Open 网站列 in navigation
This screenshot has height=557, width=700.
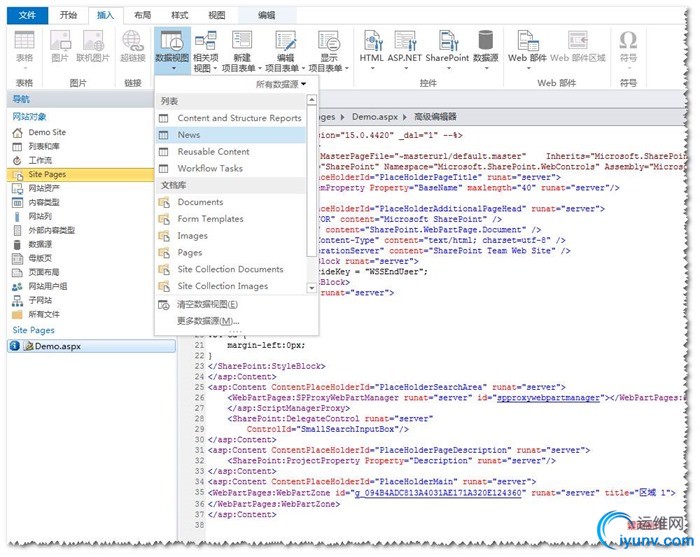[40, 216]
